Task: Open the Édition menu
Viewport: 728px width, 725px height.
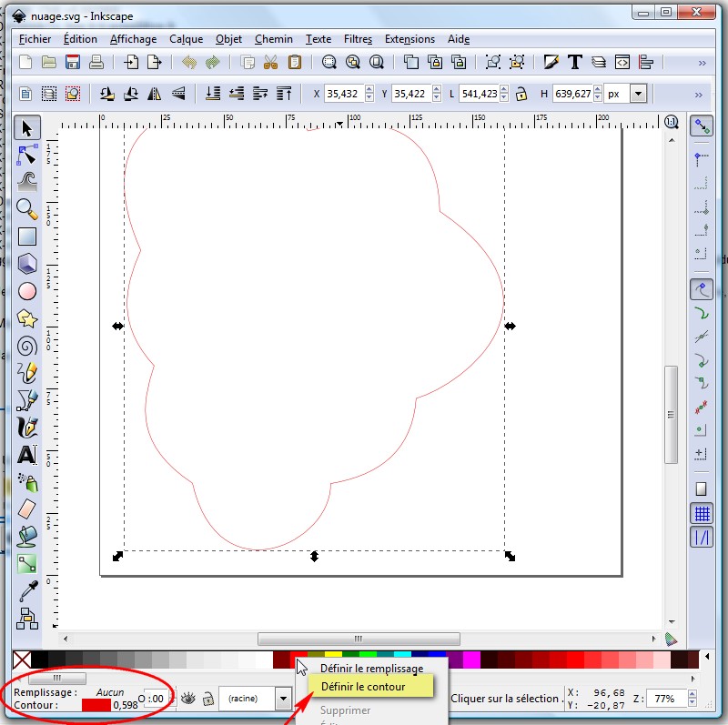Action: (x=80, y=39)
